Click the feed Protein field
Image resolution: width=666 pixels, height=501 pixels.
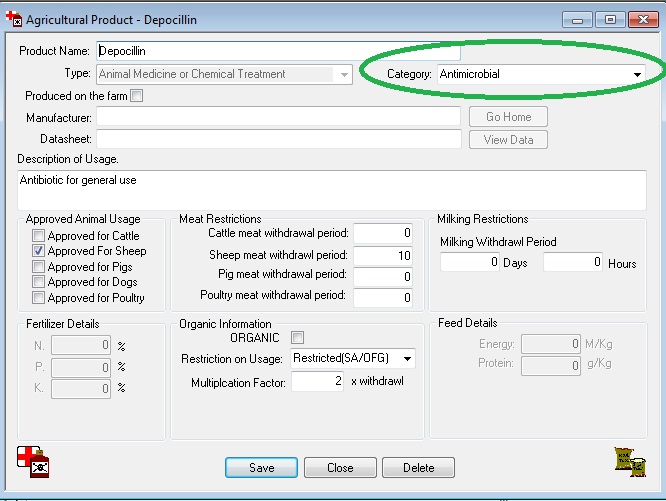pos(550,366)
